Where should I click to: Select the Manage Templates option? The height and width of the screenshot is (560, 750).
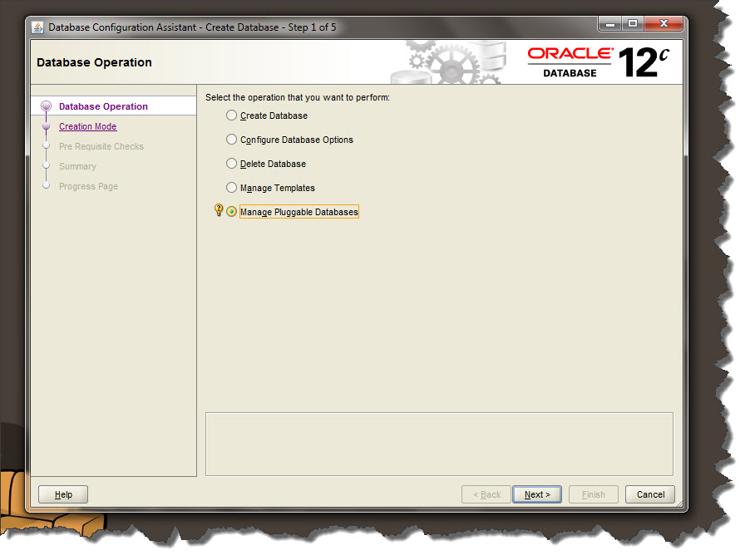pos(231,188)
